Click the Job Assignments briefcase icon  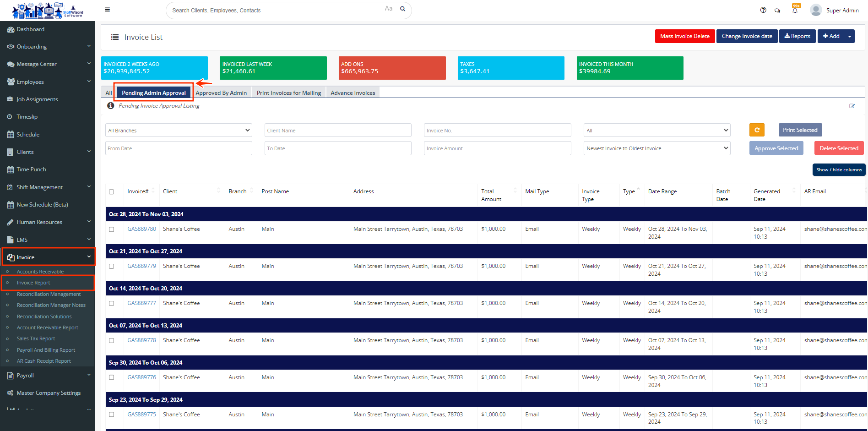pyautogui.click(x=10, y=99)
